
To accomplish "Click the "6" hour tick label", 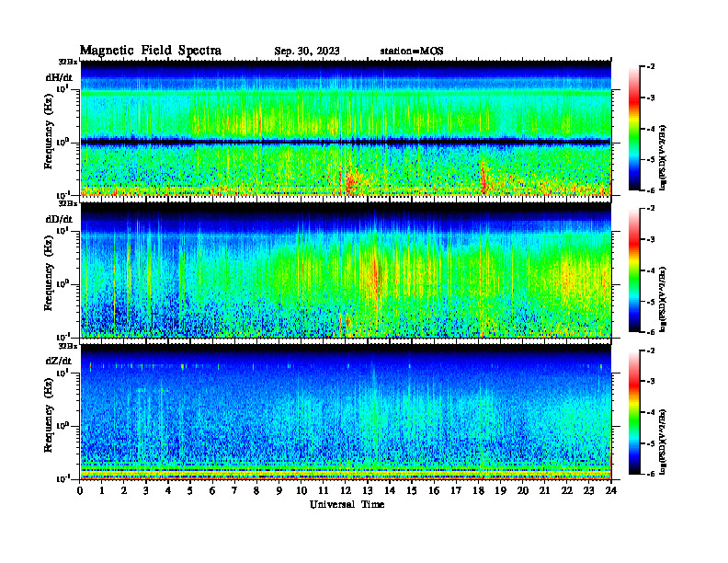I will [x=212, y=491].
